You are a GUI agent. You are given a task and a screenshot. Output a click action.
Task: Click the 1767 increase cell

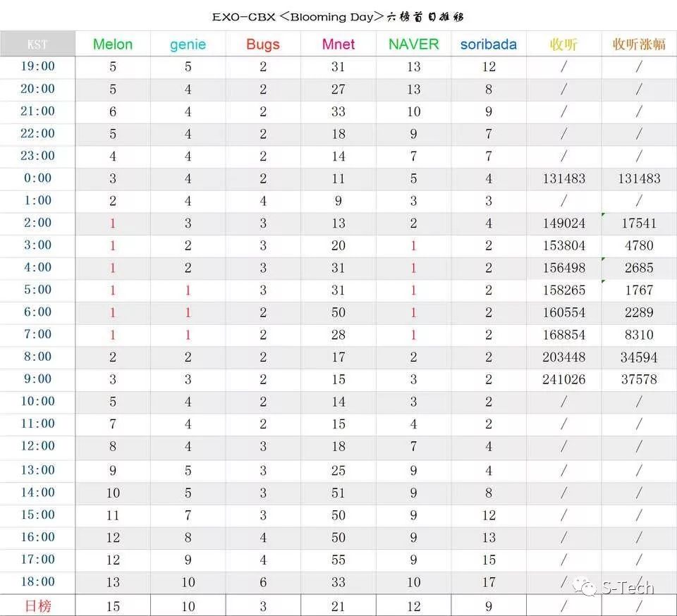point(639,290)
